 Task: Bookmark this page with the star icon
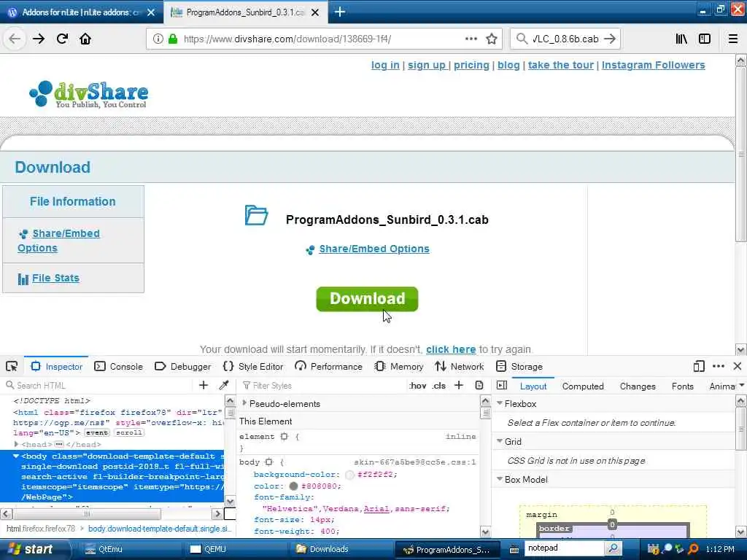(x=492, y=39)
